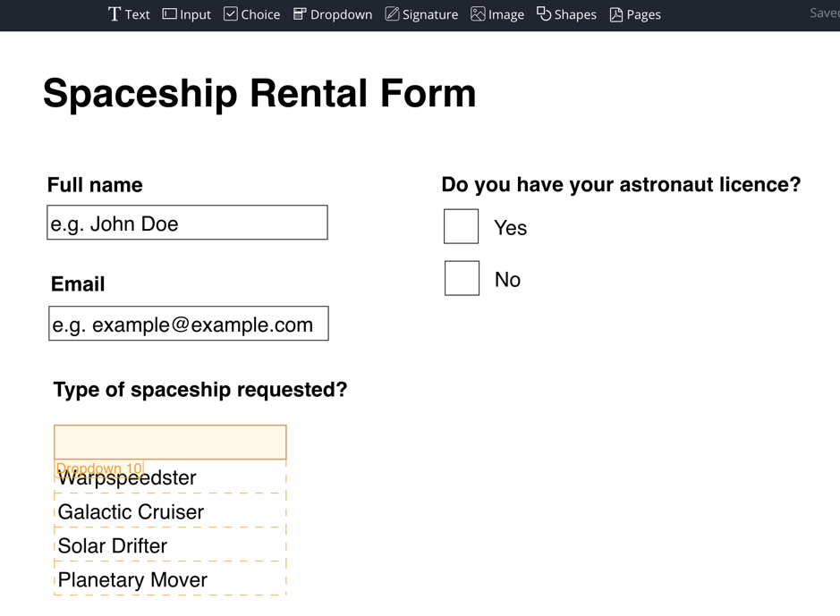Pick the Choice checkbox tool icon
Screen dimensions: 840x616
coord(231,14)
